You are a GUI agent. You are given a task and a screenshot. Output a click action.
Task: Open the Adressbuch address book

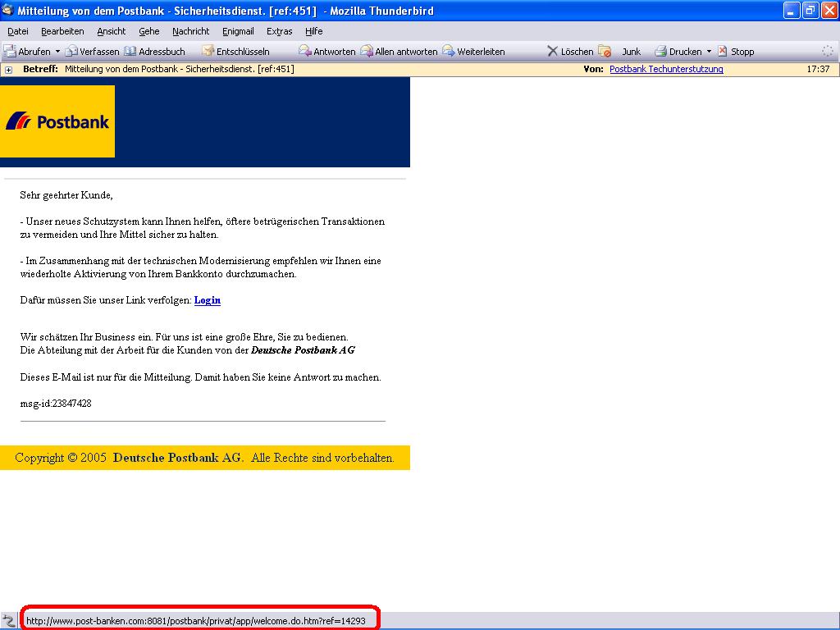click(155, 52)
